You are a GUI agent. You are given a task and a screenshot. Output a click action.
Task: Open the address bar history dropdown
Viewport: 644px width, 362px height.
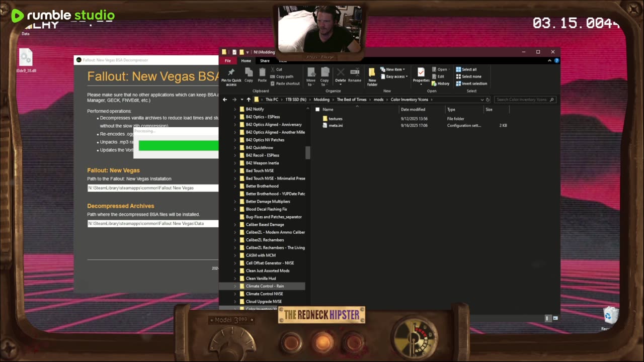click(x=482, y=100)
